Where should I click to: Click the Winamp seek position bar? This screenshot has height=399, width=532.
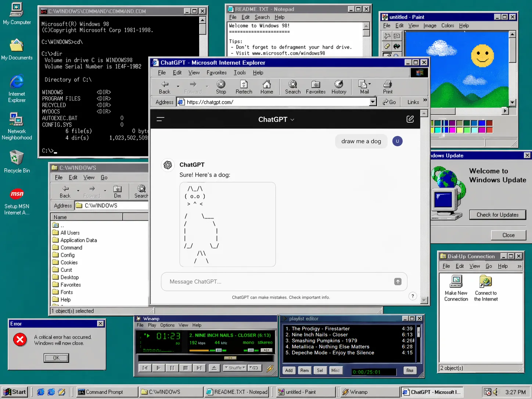[x=206, y=358]
